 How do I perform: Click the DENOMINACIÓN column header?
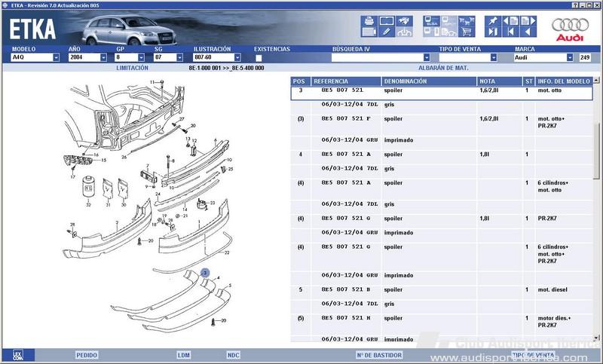tap(429, 81)
